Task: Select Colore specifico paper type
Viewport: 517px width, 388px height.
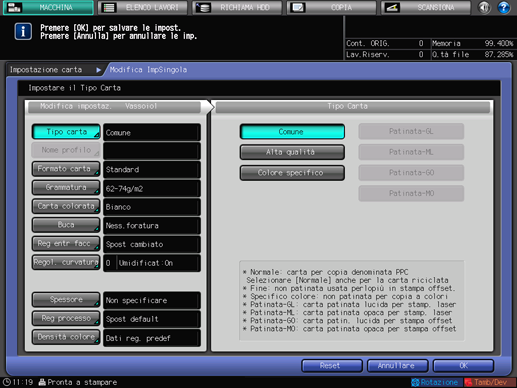Action: (292, 173)
